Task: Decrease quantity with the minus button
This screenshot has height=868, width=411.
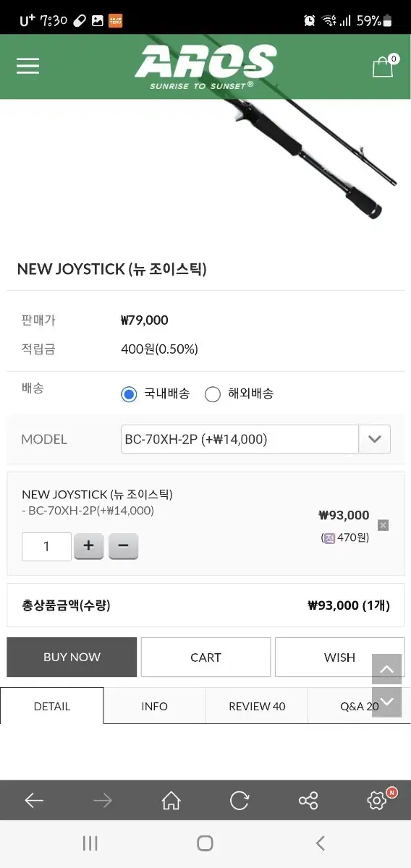Action: click(x=123, y=546)
